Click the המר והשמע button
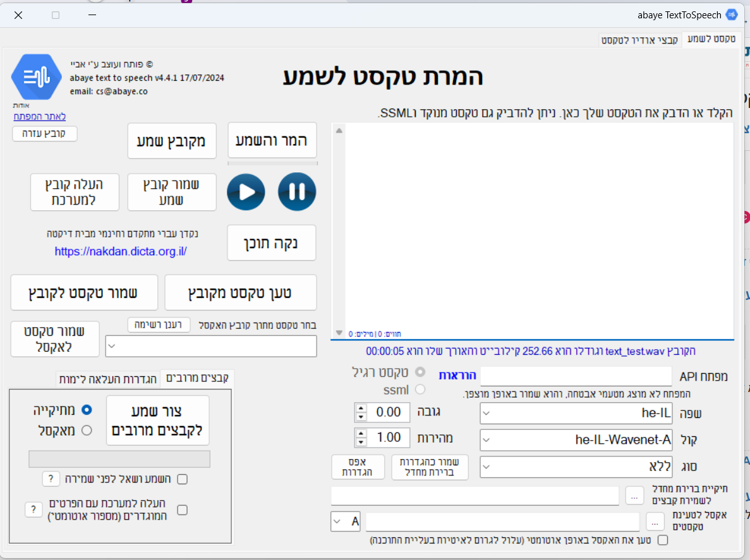Viewport: 750px width, 560px height. pos(272,141)
